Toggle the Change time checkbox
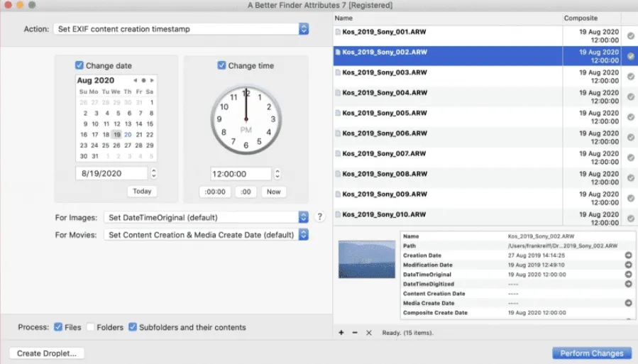This screenshot has width=638, height=364. click(221, 65)
